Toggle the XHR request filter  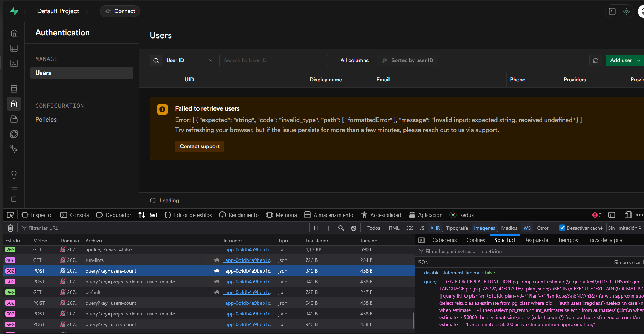click(x=435, y=228)
